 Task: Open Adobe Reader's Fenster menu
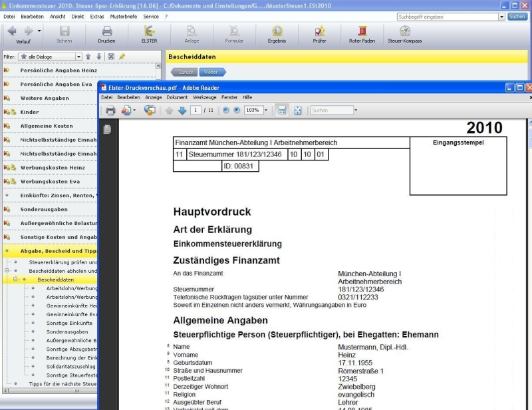[x=229, y=97]
